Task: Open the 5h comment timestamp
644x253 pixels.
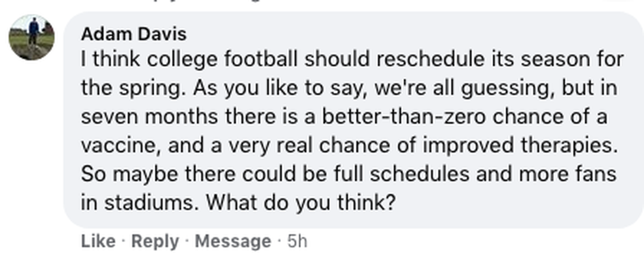Action: (x=297, y=241)
